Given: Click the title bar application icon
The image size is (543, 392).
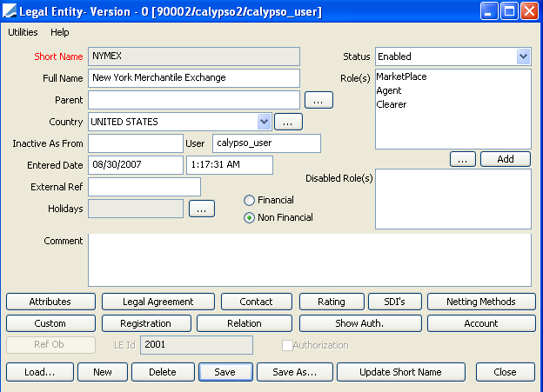Looking at the screenshot, I should [9, 11].
